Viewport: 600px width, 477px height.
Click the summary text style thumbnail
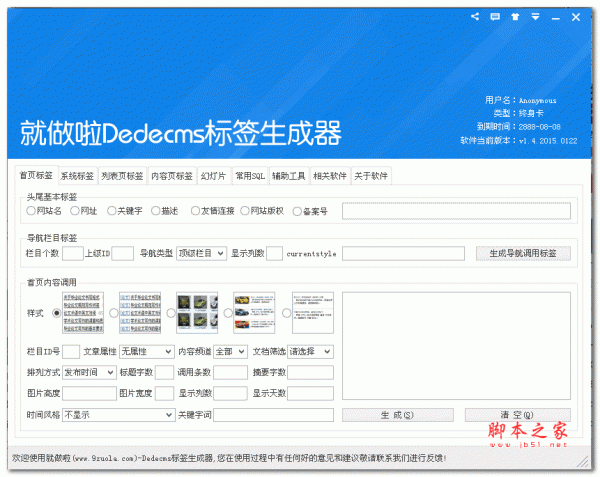coord(313,313)
